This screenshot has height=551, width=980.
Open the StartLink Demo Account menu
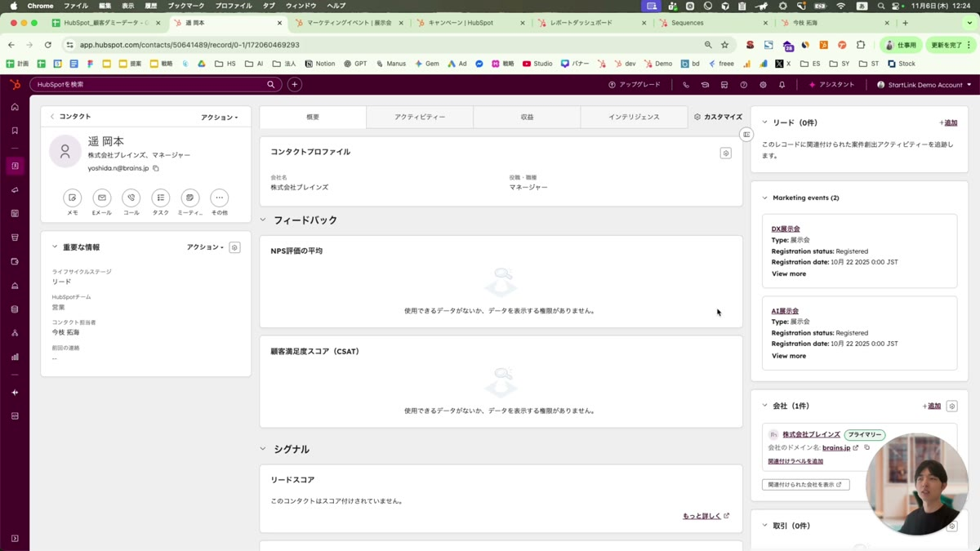tap(924, 85)
